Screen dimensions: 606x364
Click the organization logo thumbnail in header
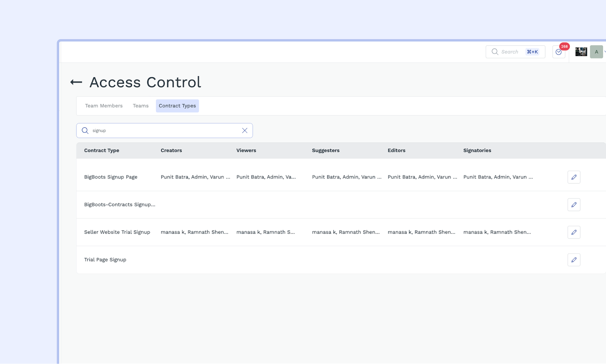(x=581, y=52)
